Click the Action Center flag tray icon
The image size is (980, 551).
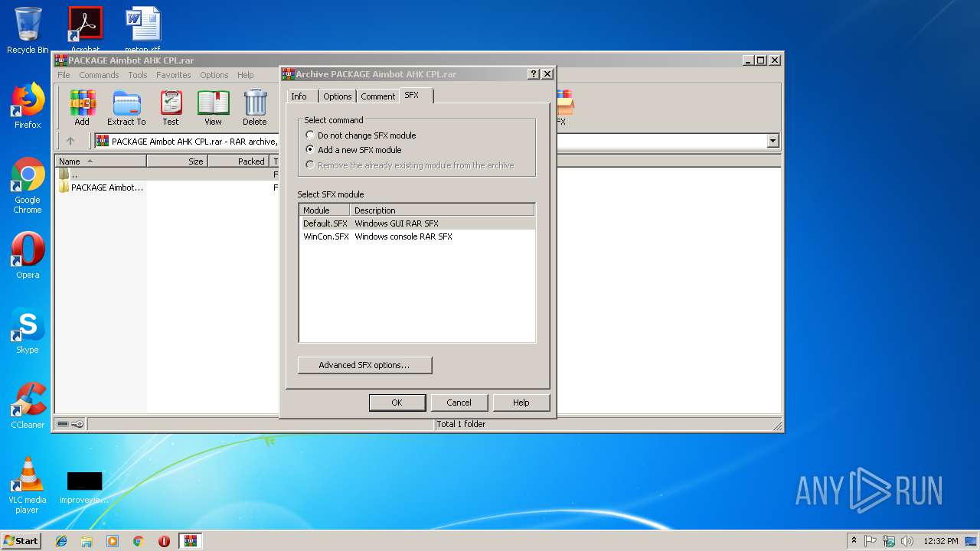coord(871,541)
